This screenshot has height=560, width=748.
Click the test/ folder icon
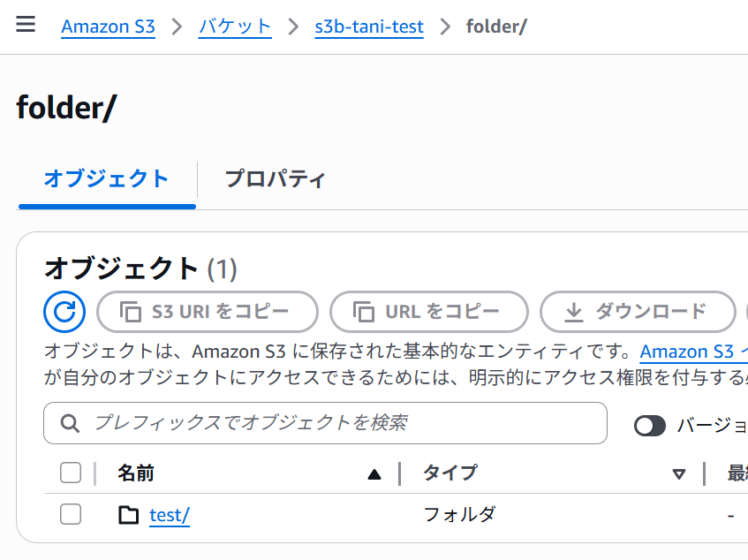click(x=129, y=515)
